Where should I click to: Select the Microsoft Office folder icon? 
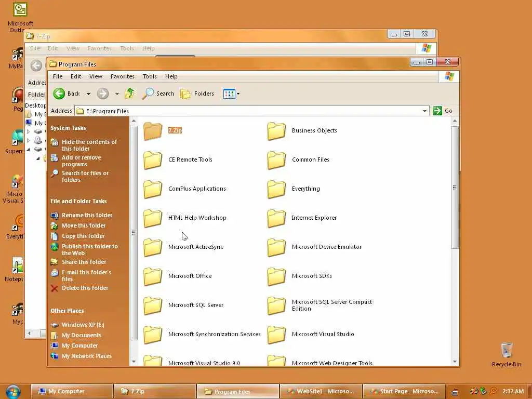153,276
